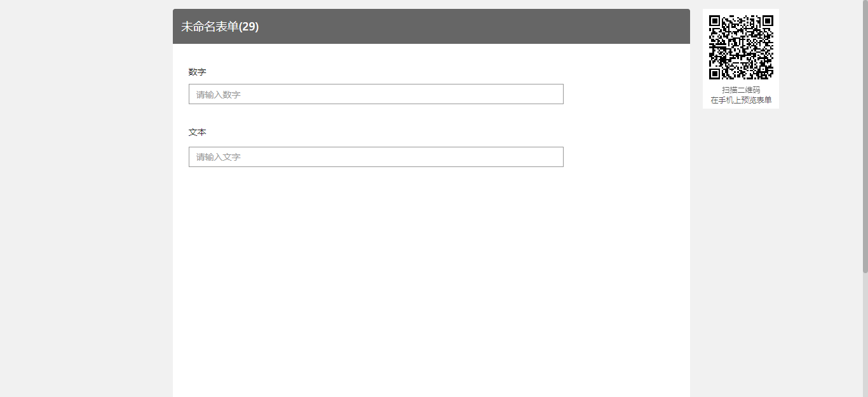Click the 扫描二维码 caption text
The height and width of the screenshot is (397, 868).
741,90
